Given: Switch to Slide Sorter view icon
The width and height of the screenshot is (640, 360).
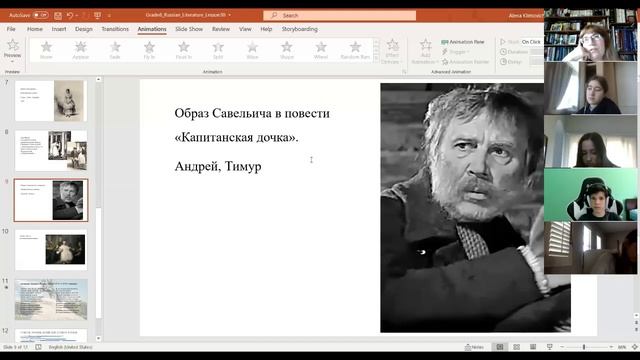Looking at the screenshot, I should (517, 347).
